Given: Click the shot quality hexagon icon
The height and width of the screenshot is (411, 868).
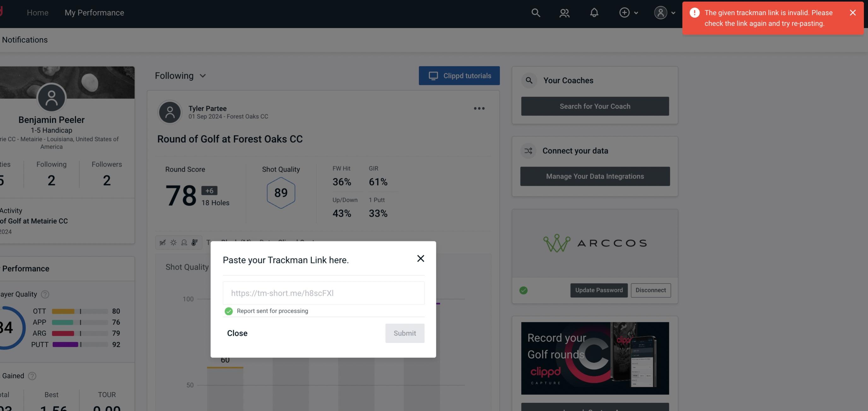Looking at the screenshot, I should pyautogui.click(x=281, y=193).
